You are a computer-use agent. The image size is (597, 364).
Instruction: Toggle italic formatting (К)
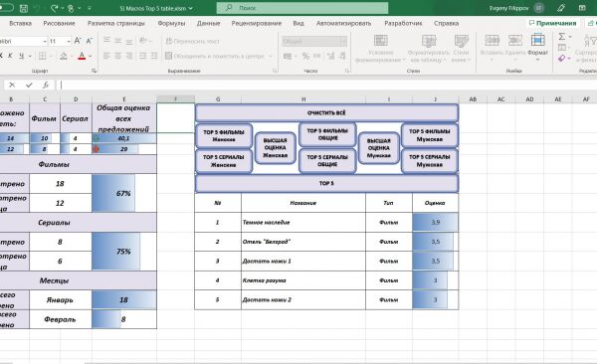[x=10, y=56]
